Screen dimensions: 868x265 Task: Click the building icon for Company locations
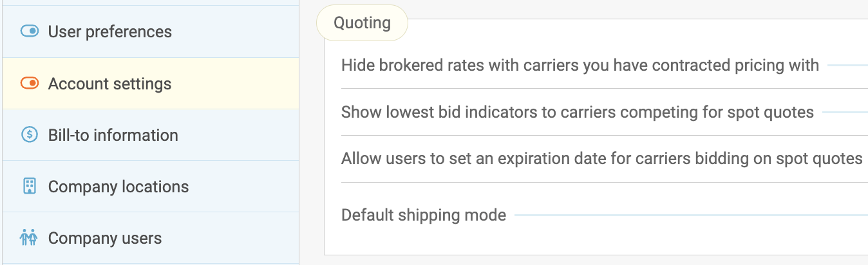[x=30, y=186]
